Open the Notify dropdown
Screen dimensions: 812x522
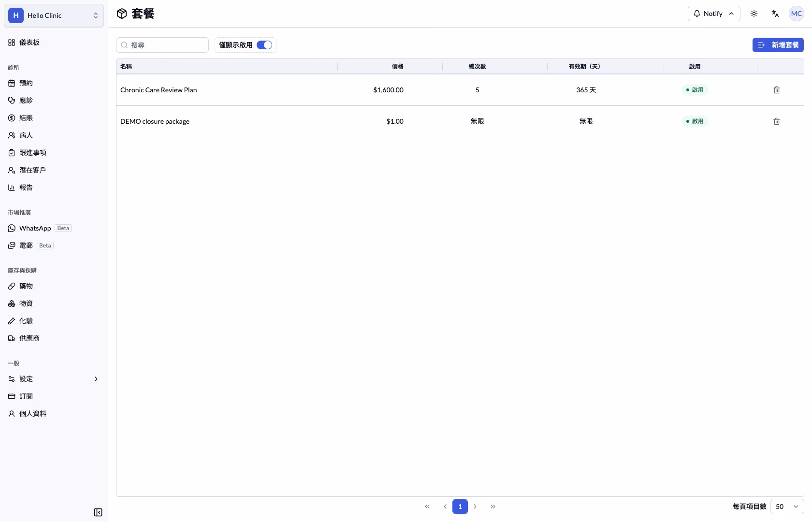click(x=714, y=14)
